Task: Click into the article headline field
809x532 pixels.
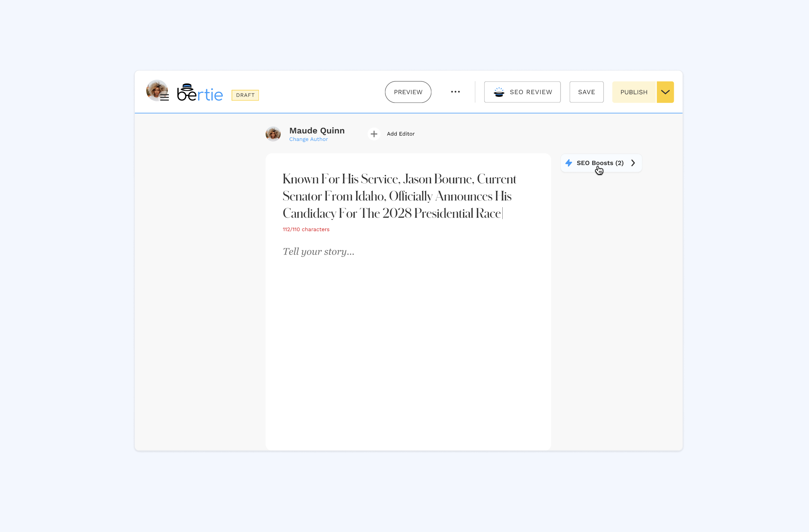Action: (x=399, y=196)
